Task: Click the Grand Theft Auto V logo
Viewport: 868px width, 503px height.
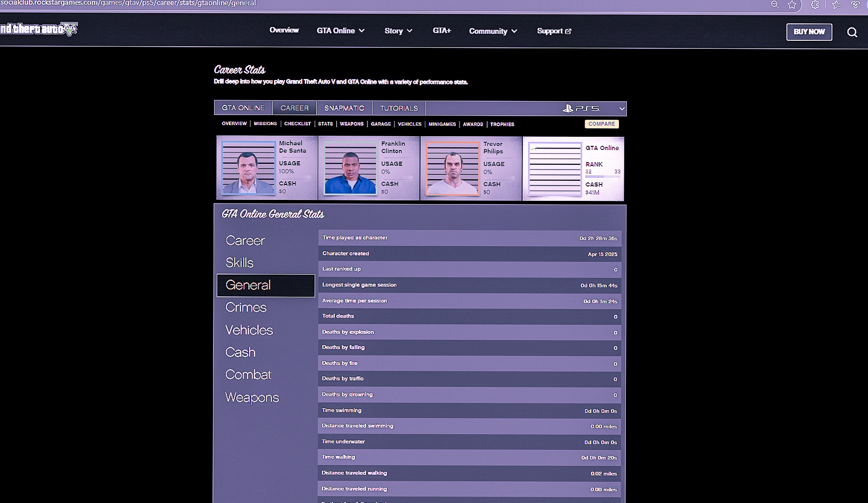Action: point(39,29)
